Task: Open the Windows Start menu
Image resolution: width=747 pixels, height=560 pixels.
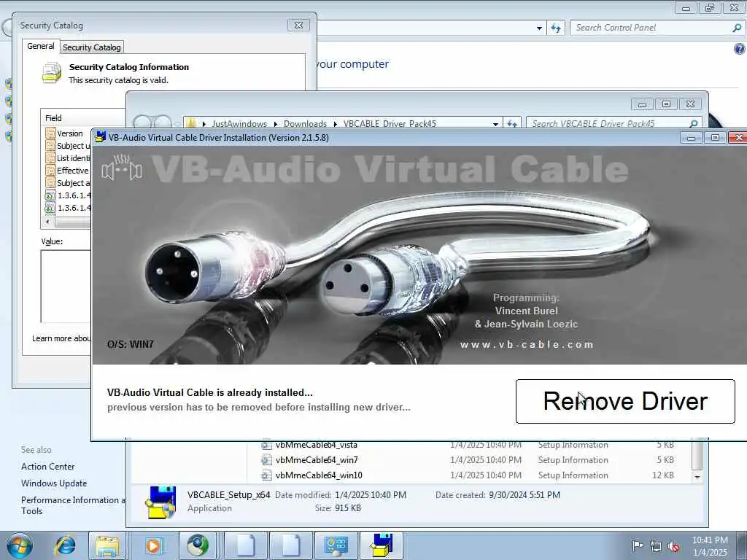Action: [20, 545]
